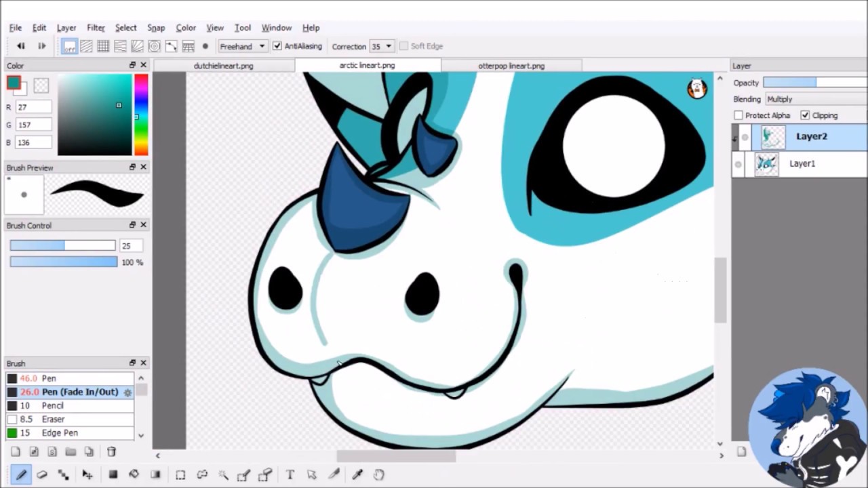Select the Fill rectangle tool icon
This screenshot has height=488, width=868.
[113, 474]
